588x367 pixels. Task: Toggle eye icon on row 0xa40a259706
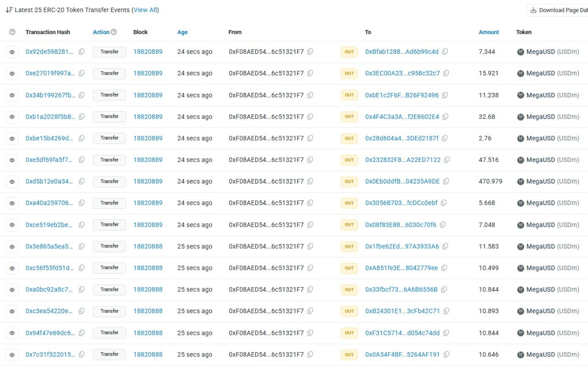[x=12, y=203]
